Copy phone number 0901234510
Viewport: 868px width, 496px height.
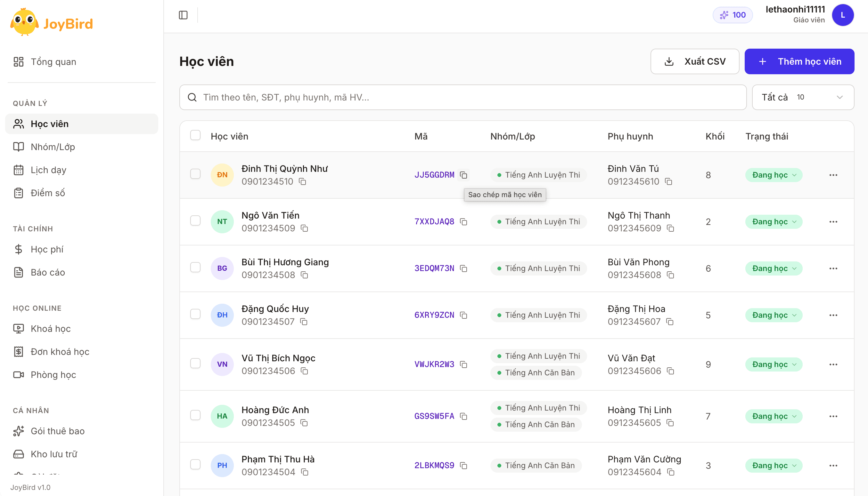[302, 181]
